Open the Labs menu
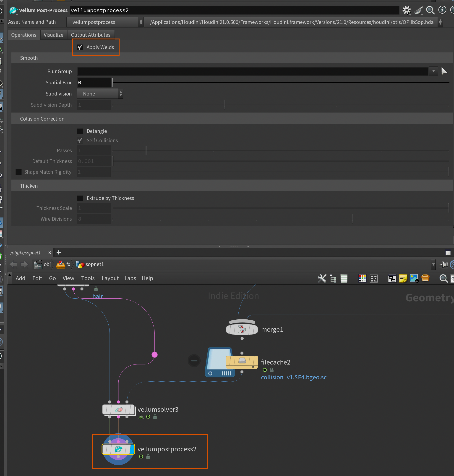Screen dimensions: 454x476 click(130, 278)
